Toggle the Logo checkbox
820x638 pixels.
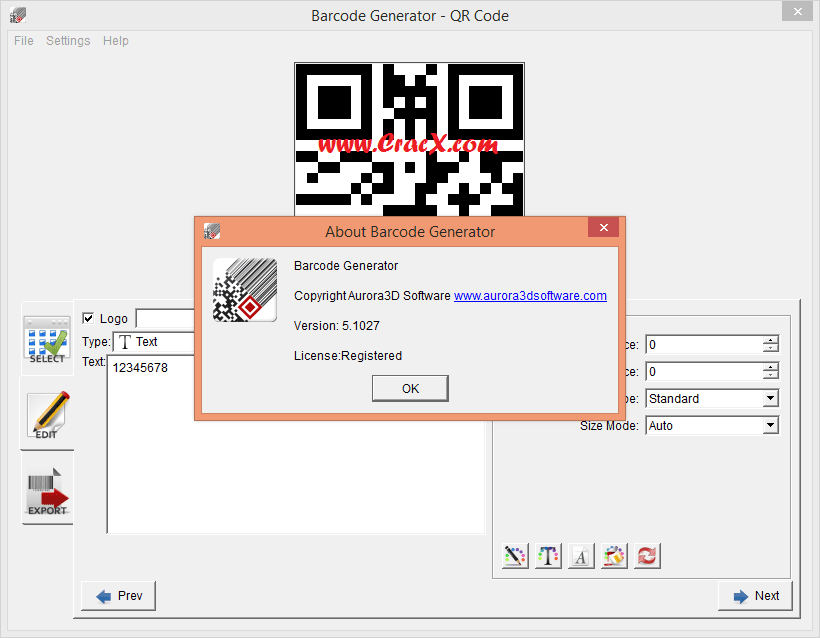88,318
